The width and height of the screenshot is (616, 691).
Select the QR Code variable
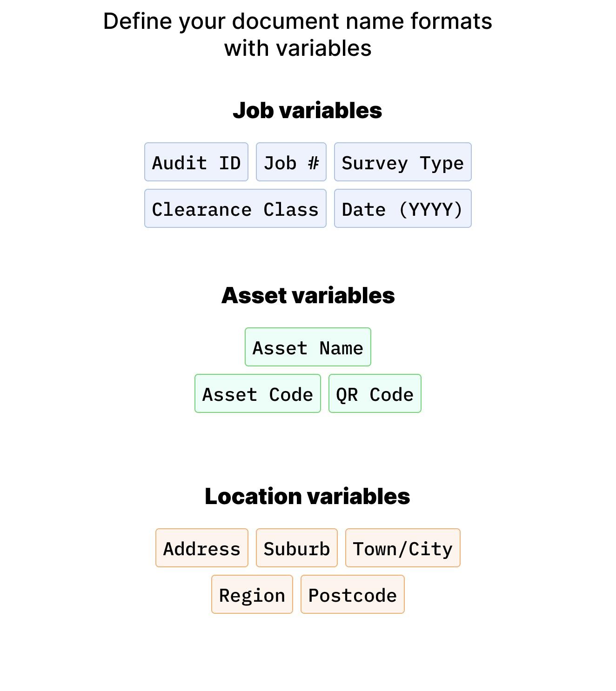coord(375,393)
